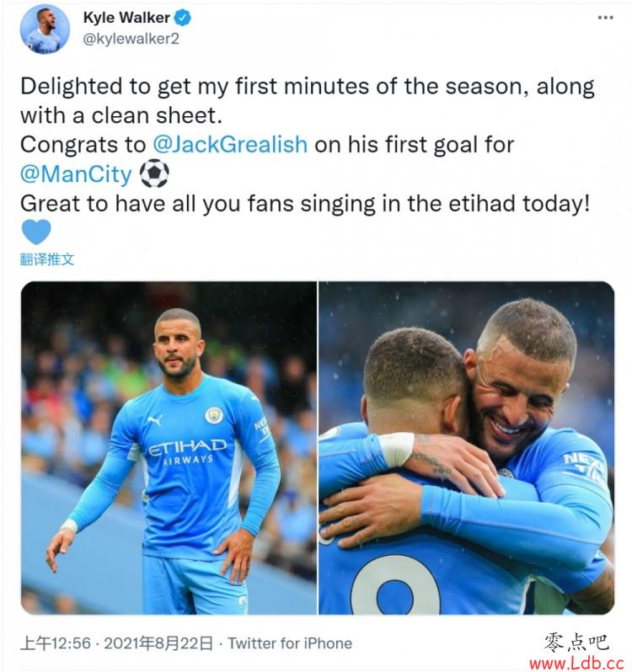Open the @ManCity mention link
Image resolution: width=632 pixels, height=672 pixels.
point(76,173)
